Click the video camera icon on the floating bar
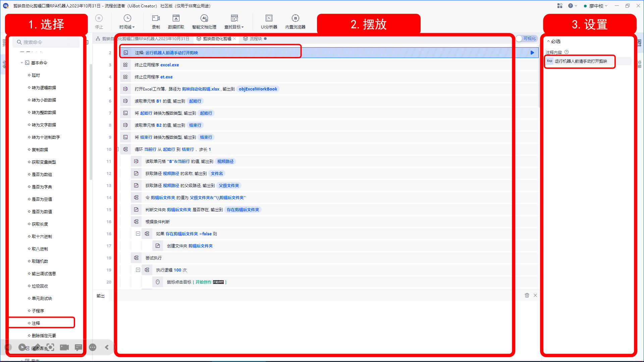This screenshot has height=362, width=644. click(x=64, y=347)
